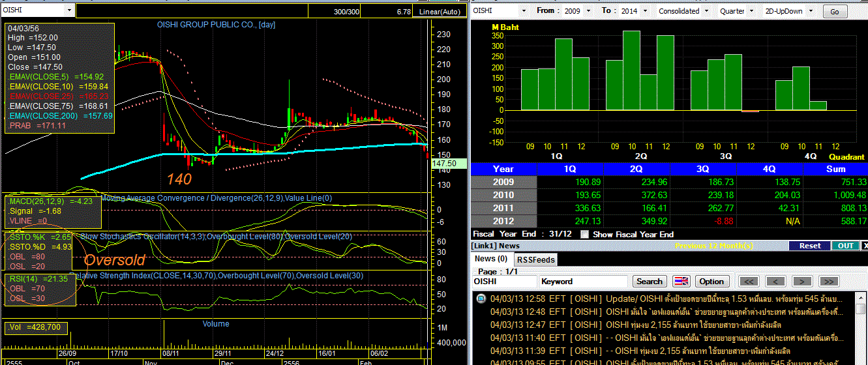Click the Year column header

tap(503, 169)
